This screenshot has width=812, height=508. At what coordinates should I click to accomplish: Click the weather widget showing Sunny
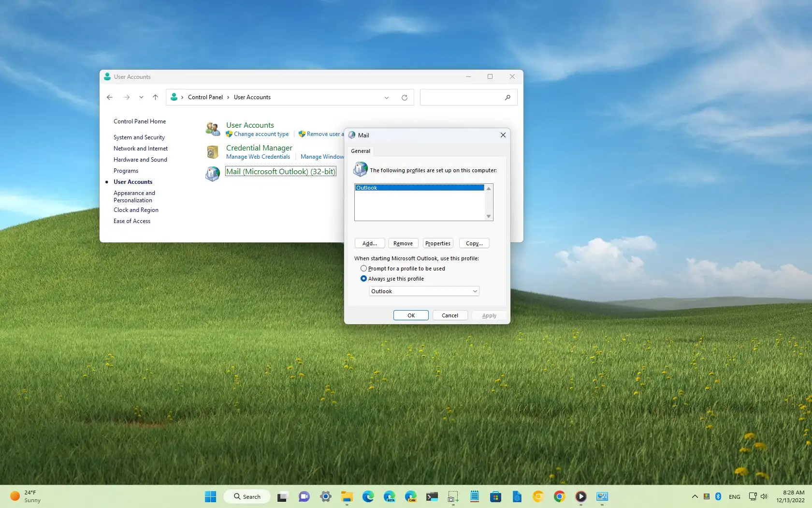click(26, 496)
